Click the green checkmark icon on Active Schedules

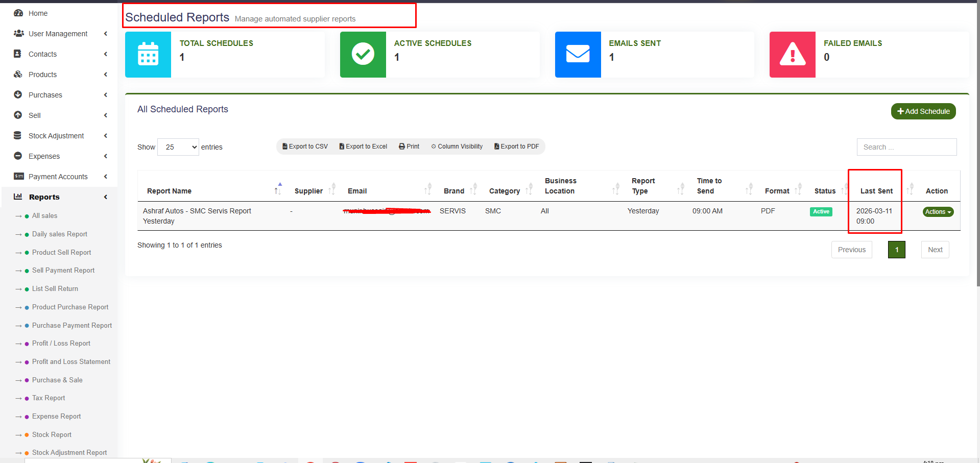click(x=363, y=55)
